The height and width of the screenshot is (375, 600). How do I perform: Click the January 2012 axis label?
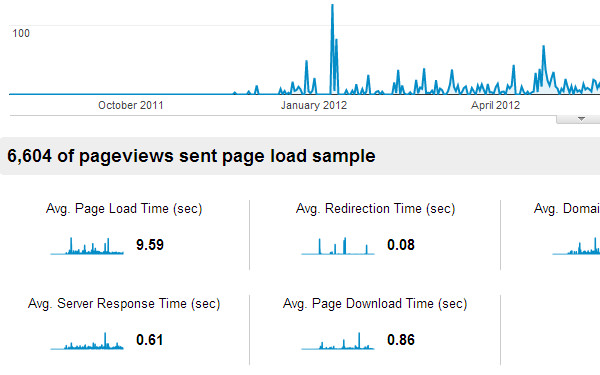coord(314,105)
